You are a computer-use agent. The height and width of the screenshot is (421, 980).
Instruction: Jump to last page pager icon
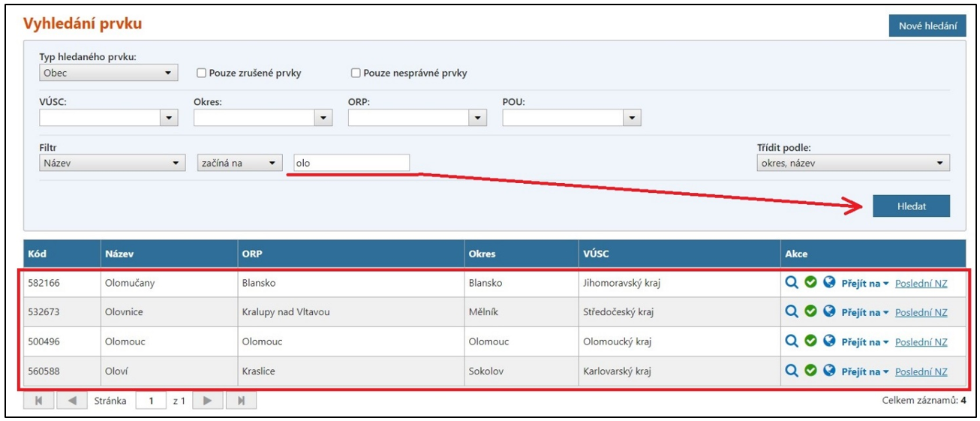pos(241,401)
